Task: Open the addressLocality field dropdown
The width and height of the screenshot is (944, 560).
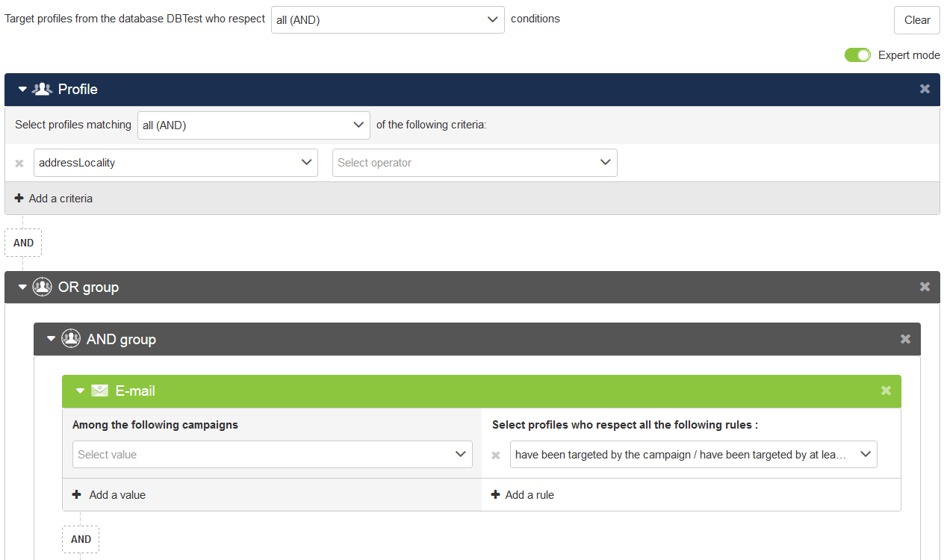Action: coord(176,163)
